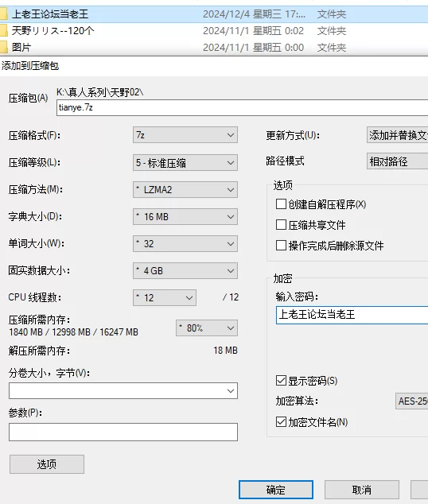Open memory usage 80% dropdown
Image resolution: width=428 pixels, height=504 pixels.
click(207, 328)
